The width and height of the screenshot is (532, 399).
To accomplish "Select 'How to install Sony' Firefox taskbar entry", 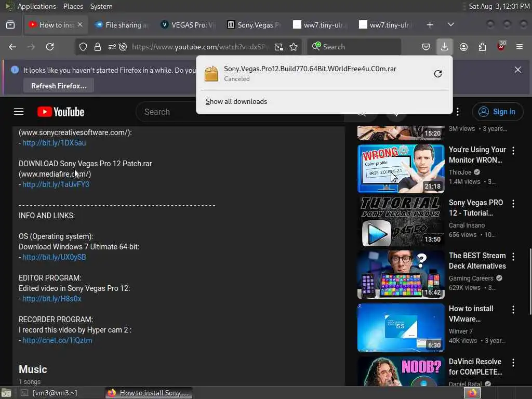I will point(149,393).
